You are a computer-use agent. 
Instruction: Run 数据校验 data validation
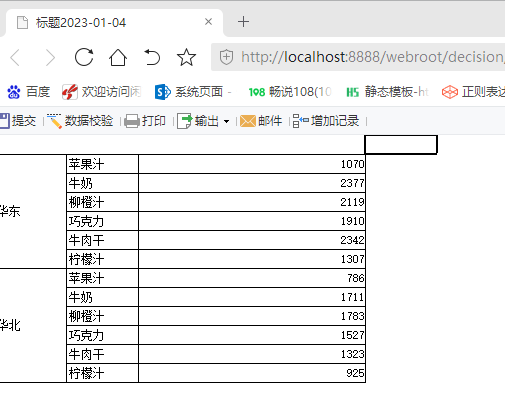[80, 121]
